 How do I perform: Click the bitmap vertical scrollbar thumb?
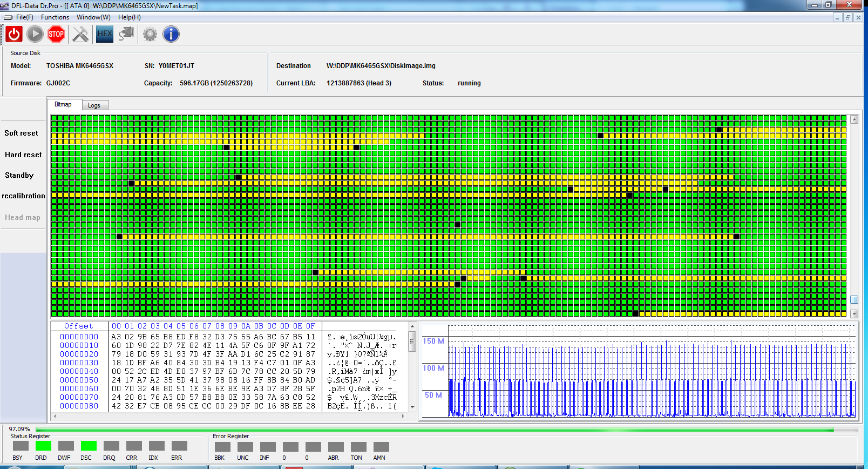854,299
